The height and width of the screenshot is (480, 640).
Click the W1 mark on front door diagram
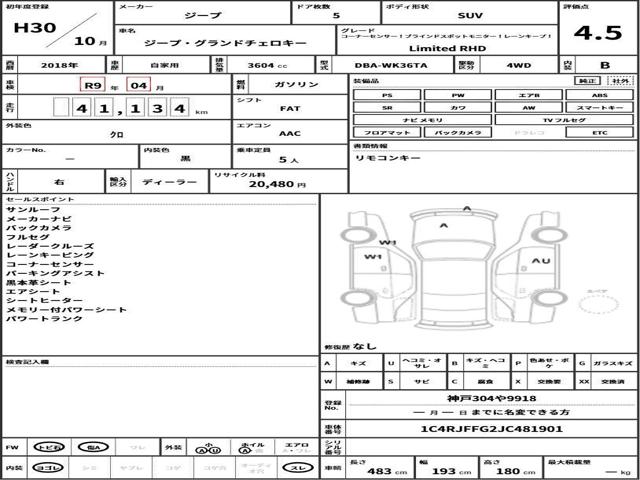373,257
